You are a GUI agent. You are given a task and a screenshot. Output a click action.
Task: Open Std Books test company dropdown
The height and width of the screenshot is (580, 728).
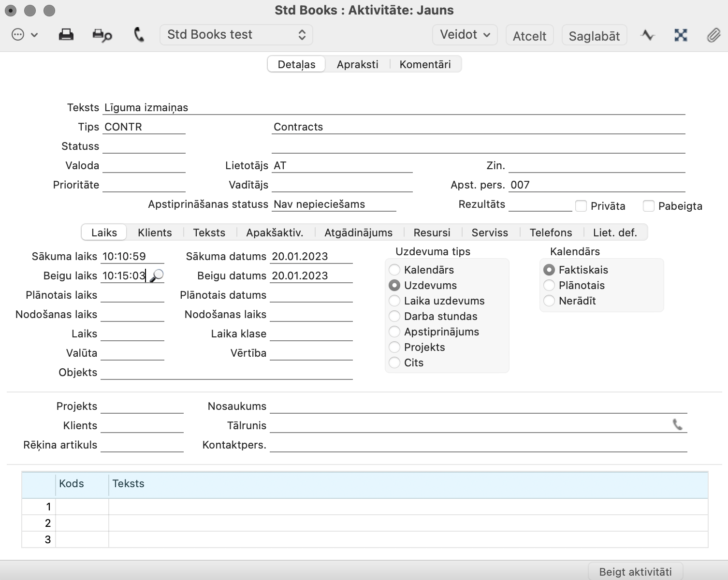pos(236,35)
